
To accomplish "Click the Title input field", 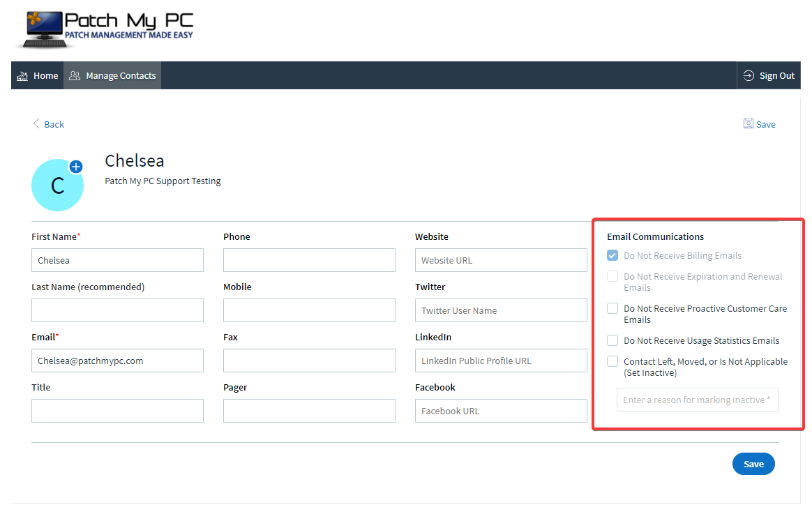I will tap(118, 411).
